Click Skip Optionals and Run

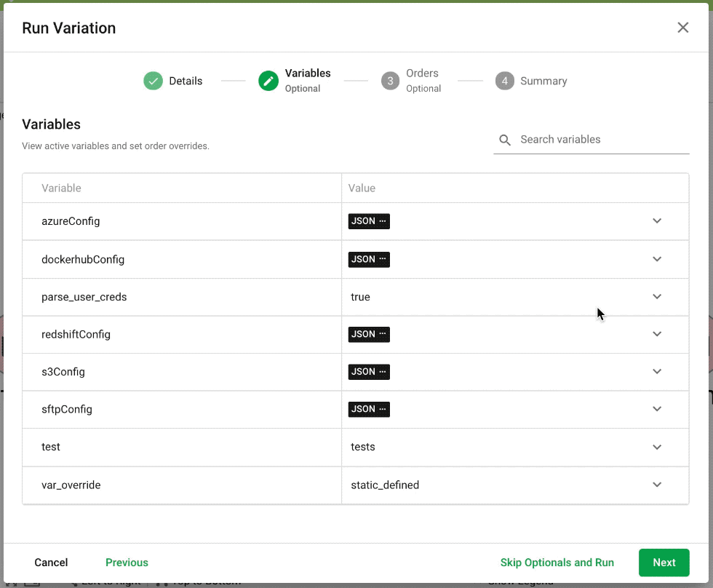coord(557,563)
